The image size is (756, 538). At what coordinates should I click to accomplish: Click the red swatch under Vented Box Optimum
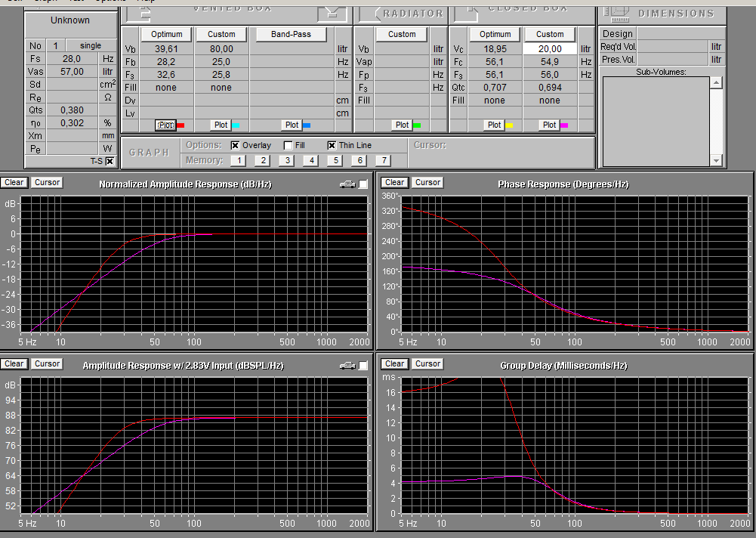[x=181, y=125]
